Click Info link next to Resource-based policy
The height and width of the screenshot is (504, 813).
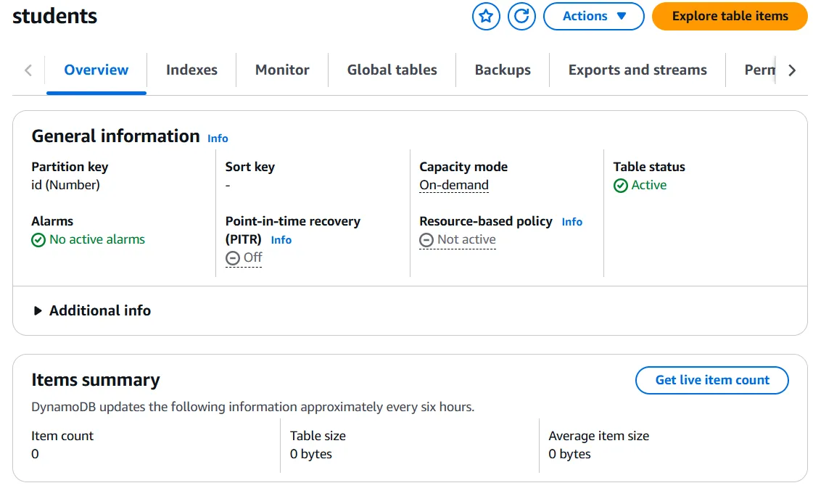tap(571, 222)
